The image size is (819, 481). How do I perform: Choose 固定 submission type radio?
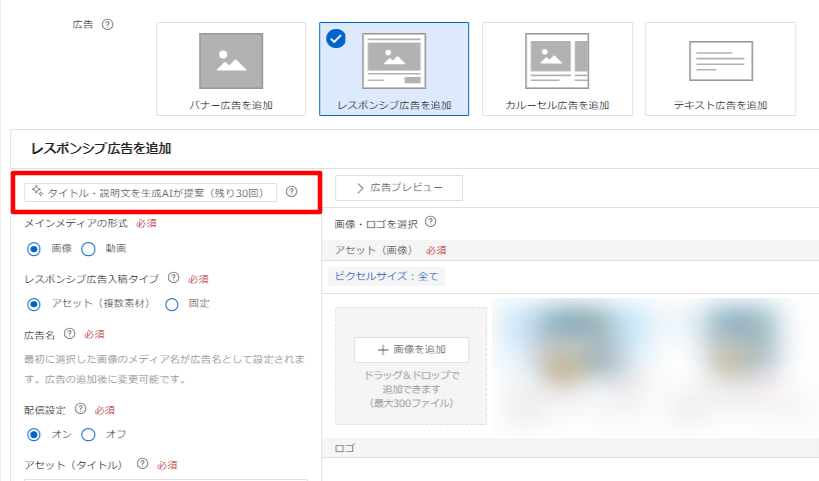(x=171, y=303)
